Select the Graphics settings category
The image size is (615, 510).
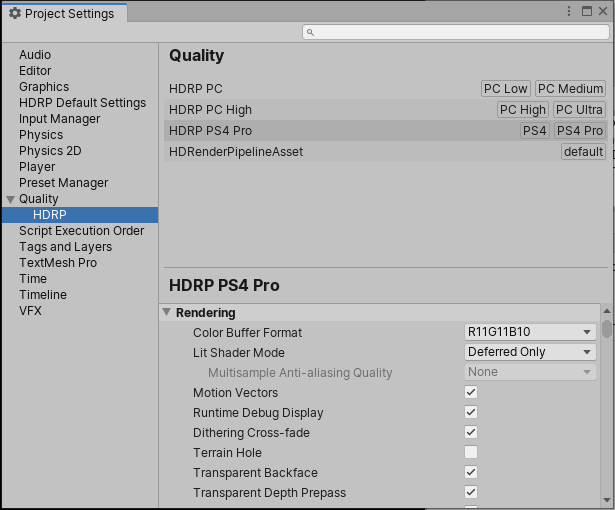(x=44, y=87)
